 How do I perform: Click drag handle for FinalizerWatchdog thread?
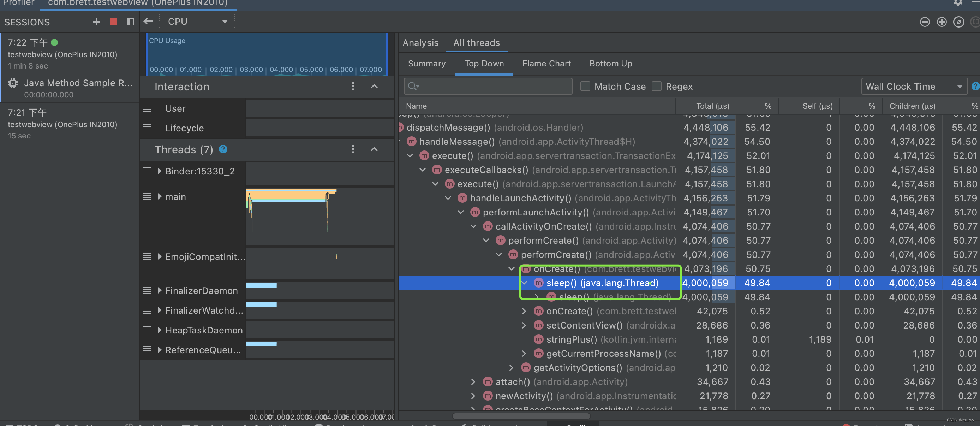(x=147, y=310)
